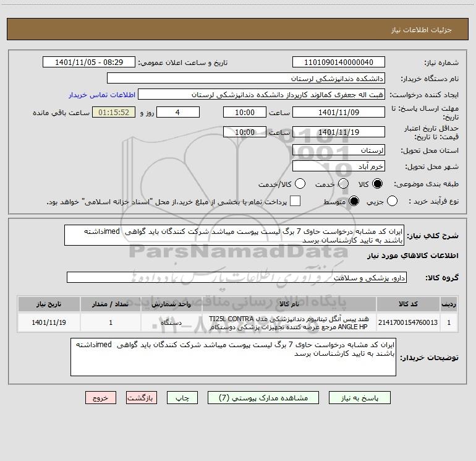Click the واحد شمارش column header

pyautogui.click(x=171, y=304)
